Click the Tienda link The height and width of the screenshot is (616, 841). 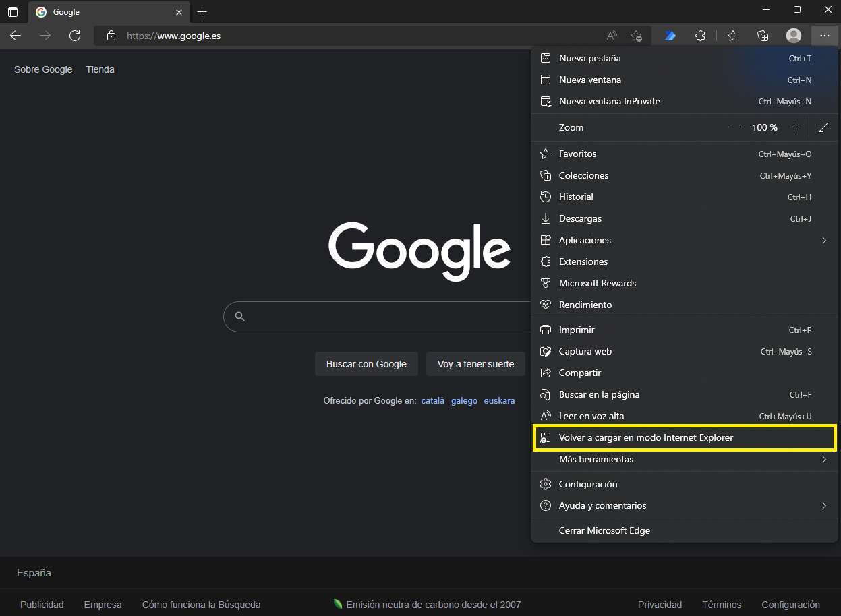[100, 69]
